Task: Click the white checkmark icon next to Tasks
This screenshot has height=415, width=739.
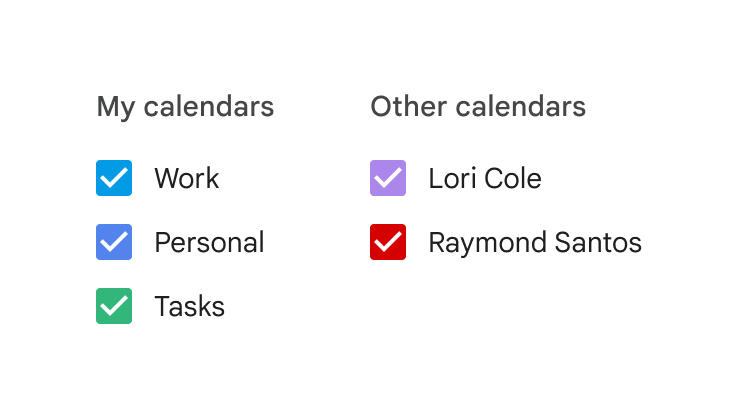Action: (114, 307)
